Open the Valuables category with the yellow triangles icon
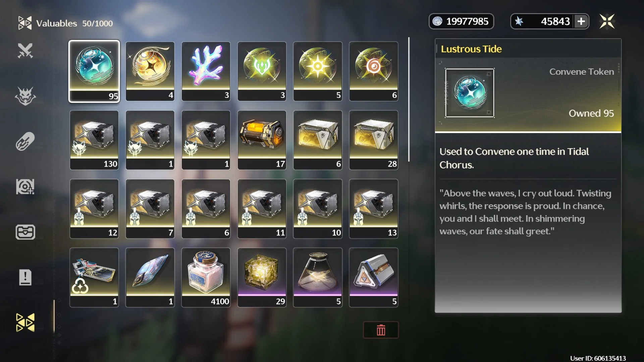644x362 pixels. coord(25,322)
